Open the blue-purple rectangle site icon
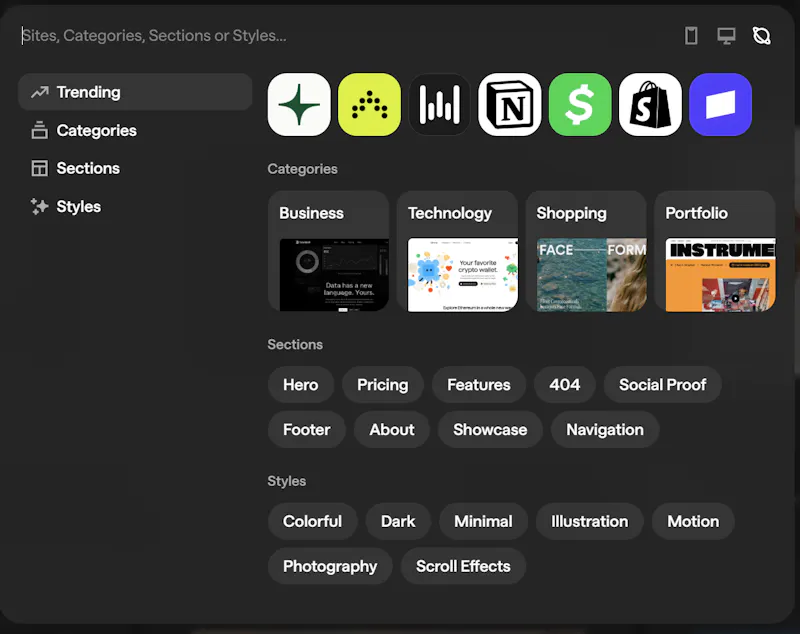Image resolution: width=800 pixels, height=634 pixels. [720, 105]
